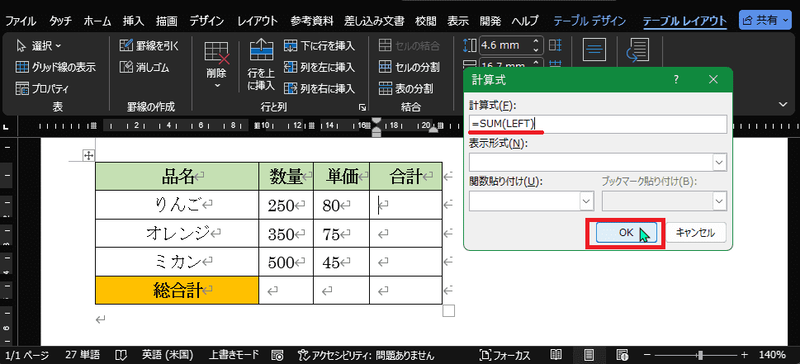800x364 pixels.
Task: Click 下に行を挿入
Action: click(x=319, y=46)
